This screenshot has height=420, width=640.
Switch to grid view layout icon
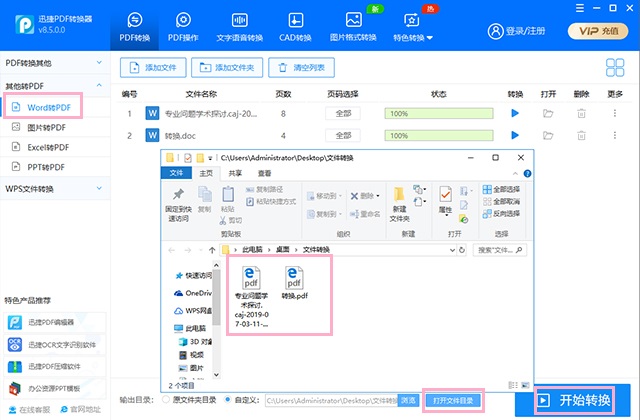coord(615,67)
